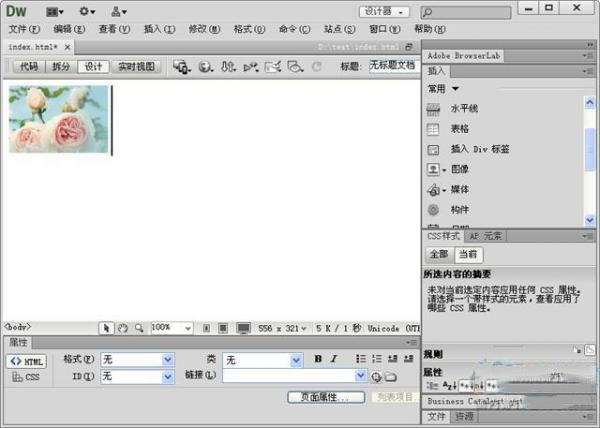Click the 表格 table insert icon
Image resolution: width=600 pixels, height=428 pixels.
point(433,129)
